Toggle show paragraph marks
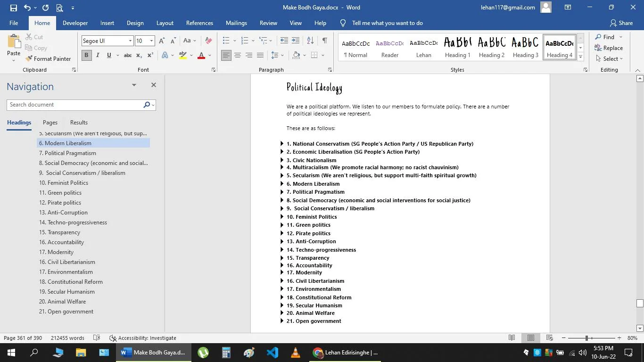This screenshot has width=644, height=362. [325, 41]
